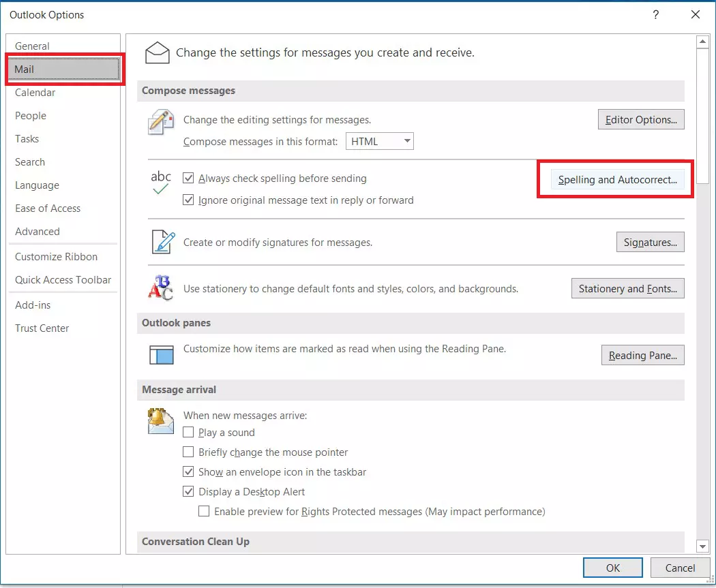Uncheck Display a Desktop Alert
The width and height of the screenshot is (716, 588).
pyautogui.click(x=188, y=491)
